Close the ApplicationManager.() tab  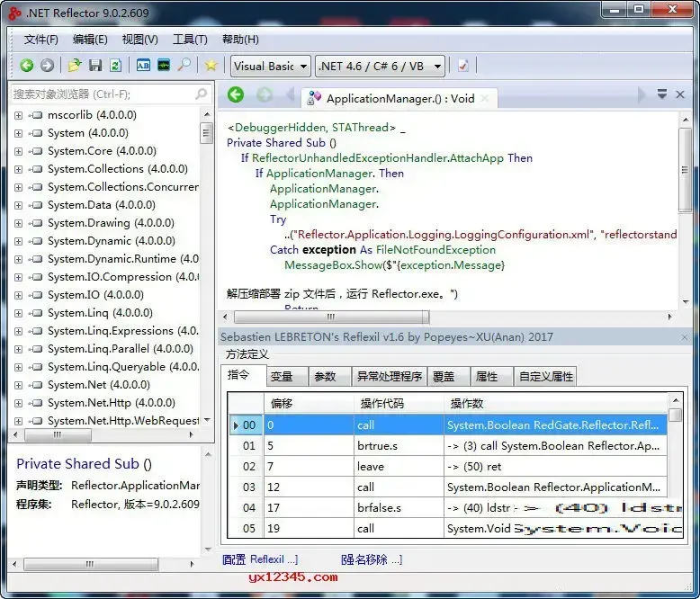click(x=485, y=98)
